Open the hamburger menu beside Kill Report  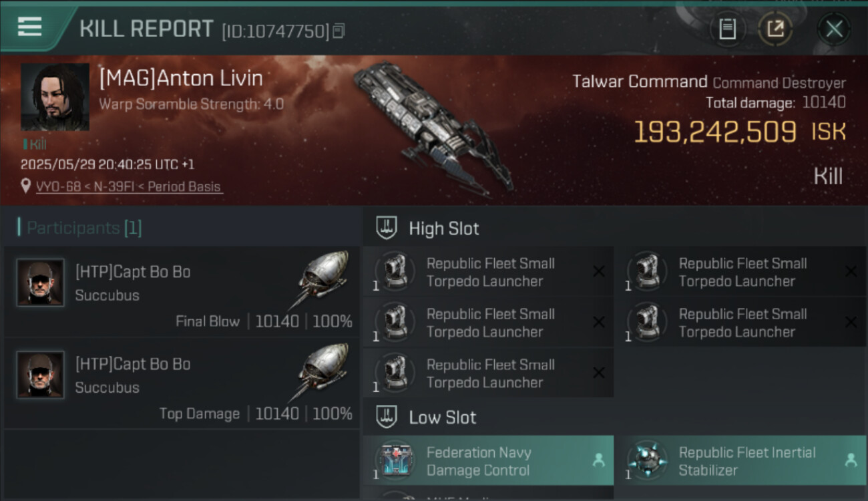tap(30, 27)
